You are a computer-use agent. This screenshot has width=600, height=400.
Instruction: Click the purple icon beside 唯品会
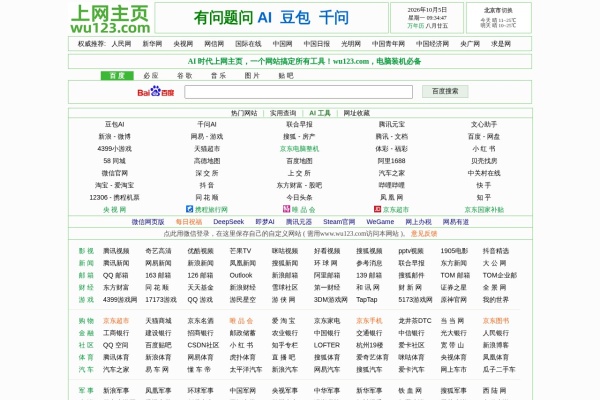[x=286, y=209]
